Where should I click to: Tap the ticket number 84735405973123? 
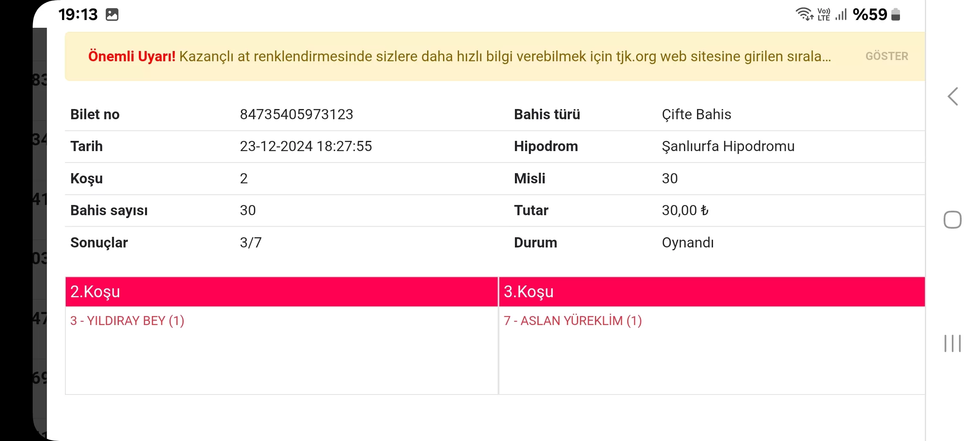(296, 114)
